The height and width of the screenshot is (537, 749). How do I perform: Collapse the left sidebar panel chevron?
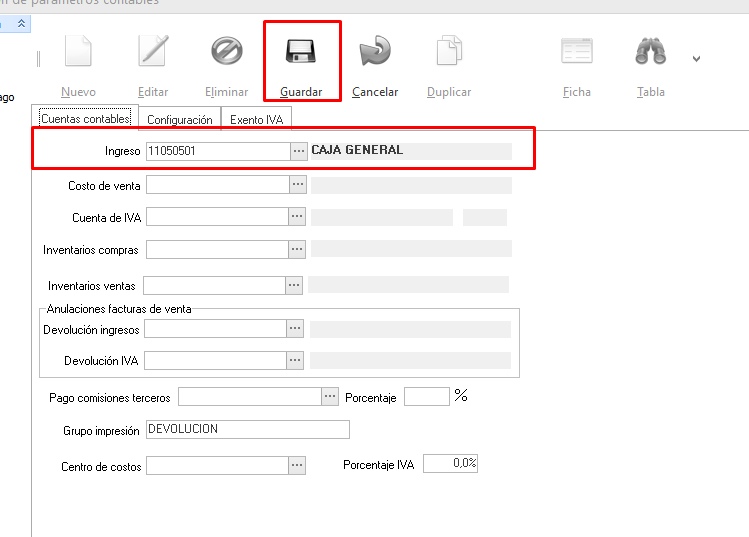[x=21, y=21]
